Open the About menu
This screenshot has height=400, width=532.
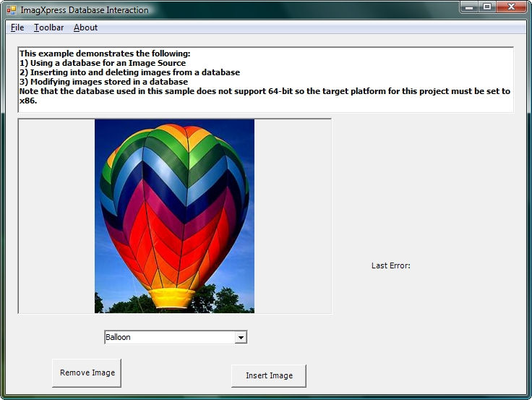click(x=85, y=27)
